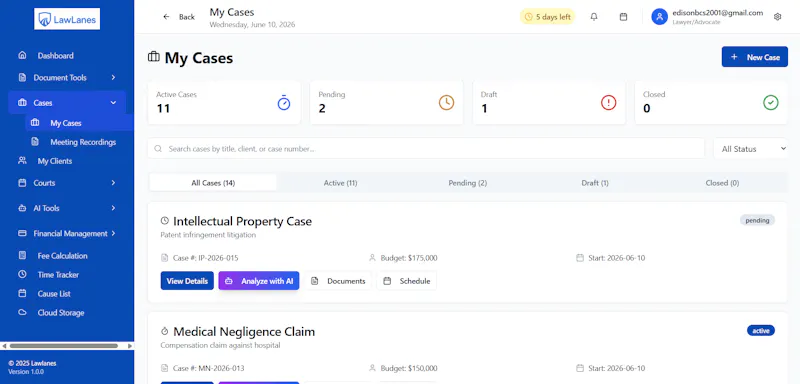Open Cloud Storage page
The width and height of the screenshot is (800, 384).
point(61,313)
